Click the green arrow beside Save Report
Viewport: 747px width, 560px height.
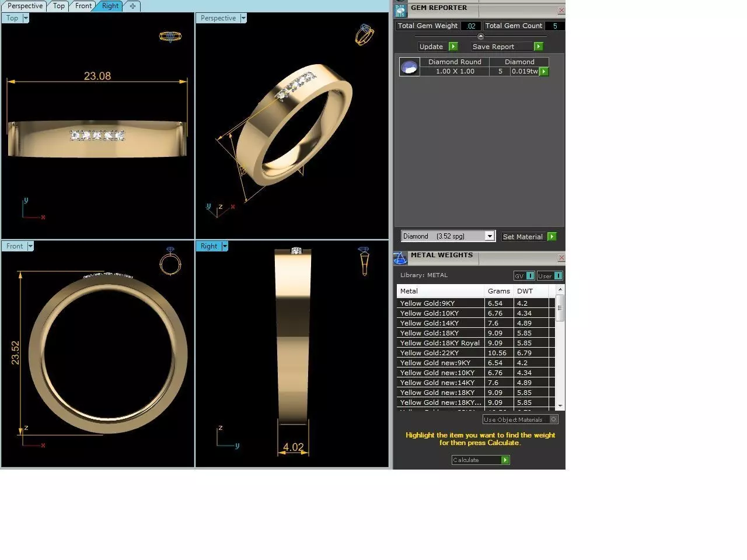pyautogui.click(x=539, y=47)
